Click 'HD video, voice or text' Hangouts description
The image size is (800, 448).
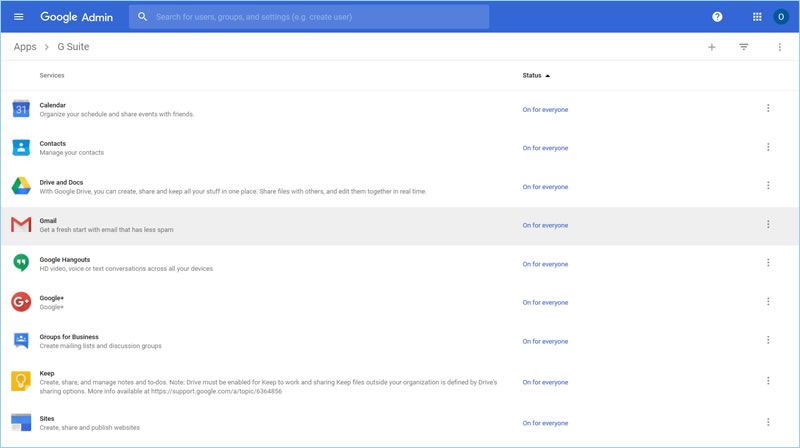tap(127, 268)
